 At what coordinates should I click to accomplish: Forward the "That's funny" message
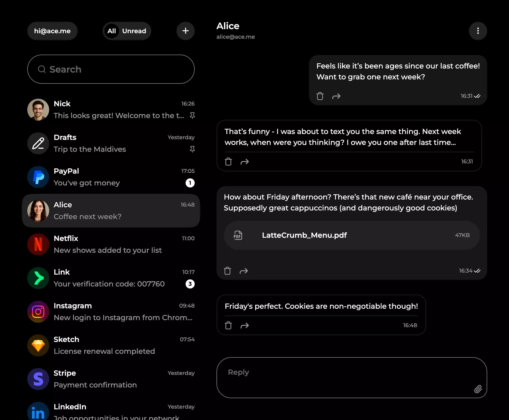245,162
